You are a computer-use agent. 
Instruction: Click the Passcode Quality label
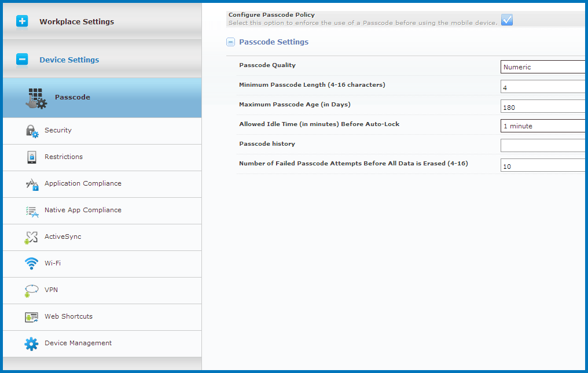click(267, 65)
